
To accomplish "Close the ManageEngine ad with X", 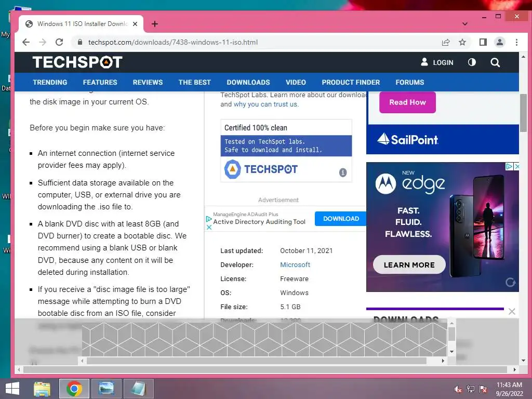I will 209,228.
